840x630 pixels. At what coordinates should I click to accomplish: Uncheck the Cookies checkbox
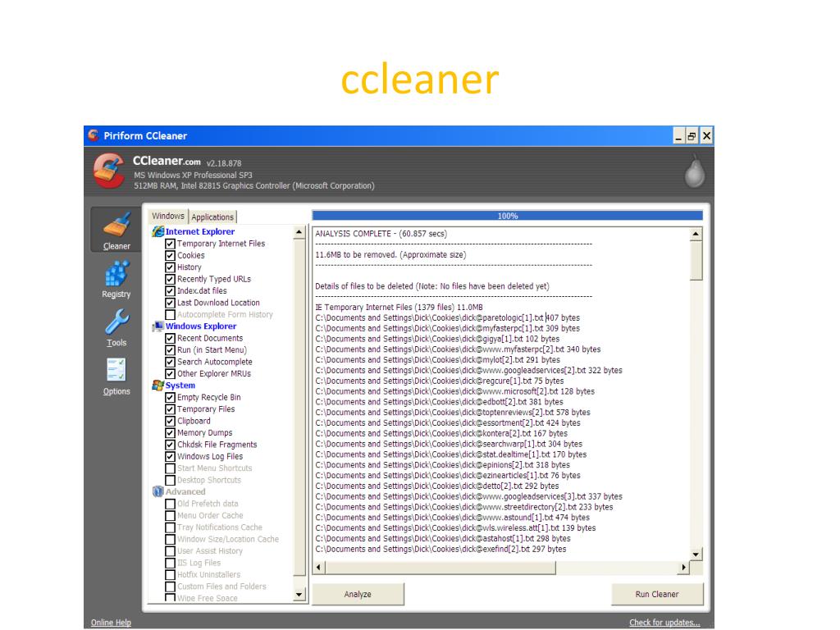pyautogui.click(x=170, y=256)
